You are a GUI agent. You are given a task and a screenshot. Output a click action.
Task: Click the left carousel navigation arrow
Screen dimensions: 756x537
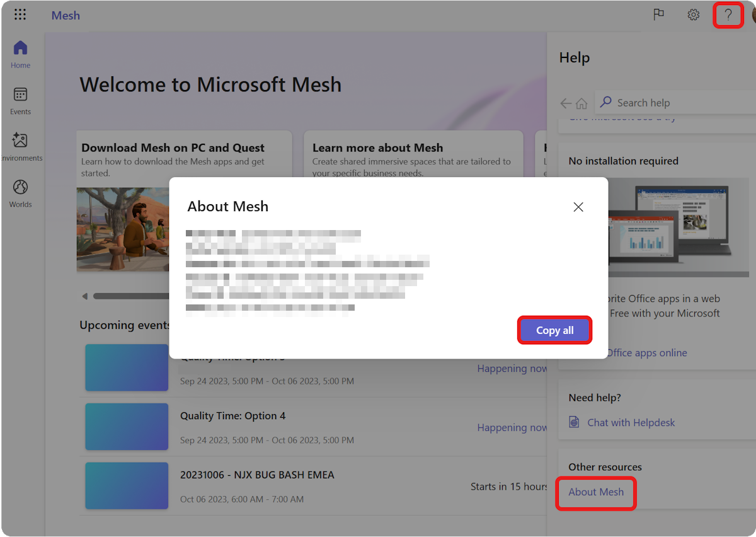click(x=84, y=296)
